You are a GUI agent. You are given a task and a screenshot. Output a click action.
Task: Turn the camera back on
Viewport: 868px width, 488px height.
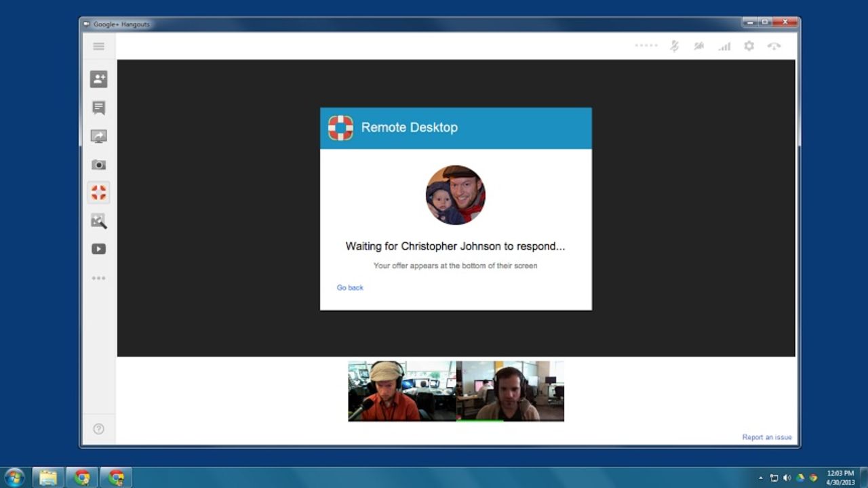[x=698, y=45]
